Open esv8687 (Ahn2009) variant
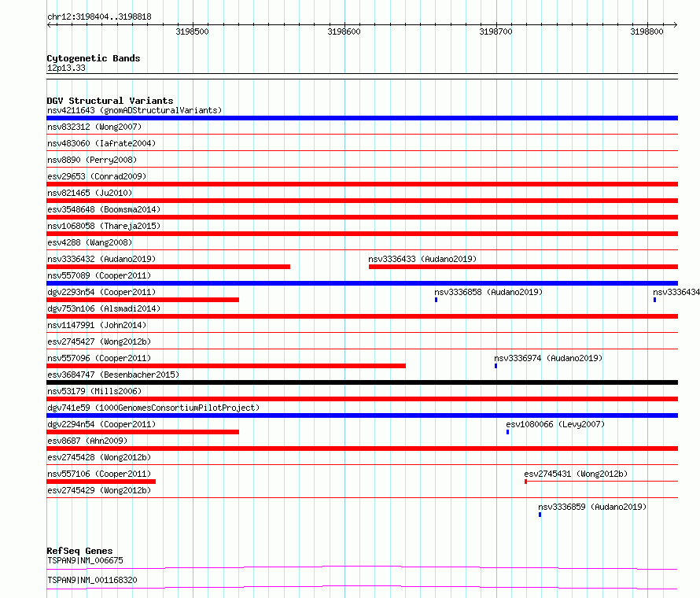The height and width of the screenshot is (598, 700). point(87,441)
